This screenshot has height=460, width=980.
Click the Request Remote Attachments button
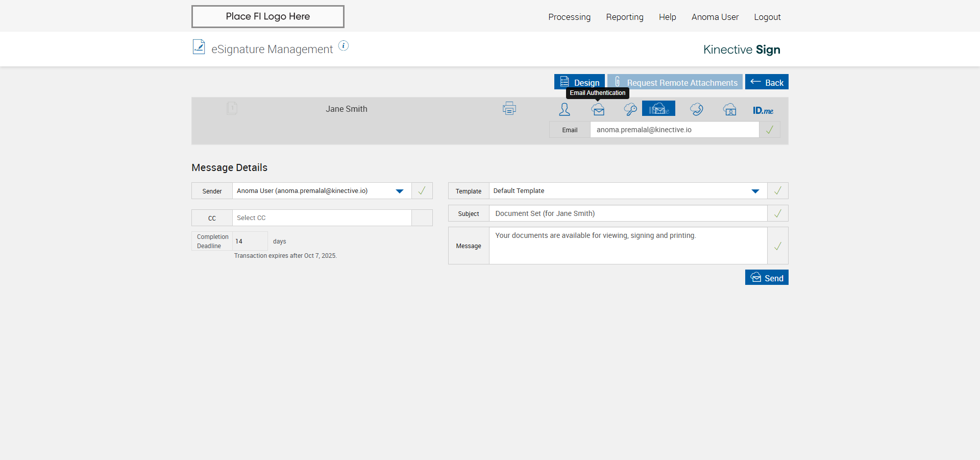tap(675, 82)
